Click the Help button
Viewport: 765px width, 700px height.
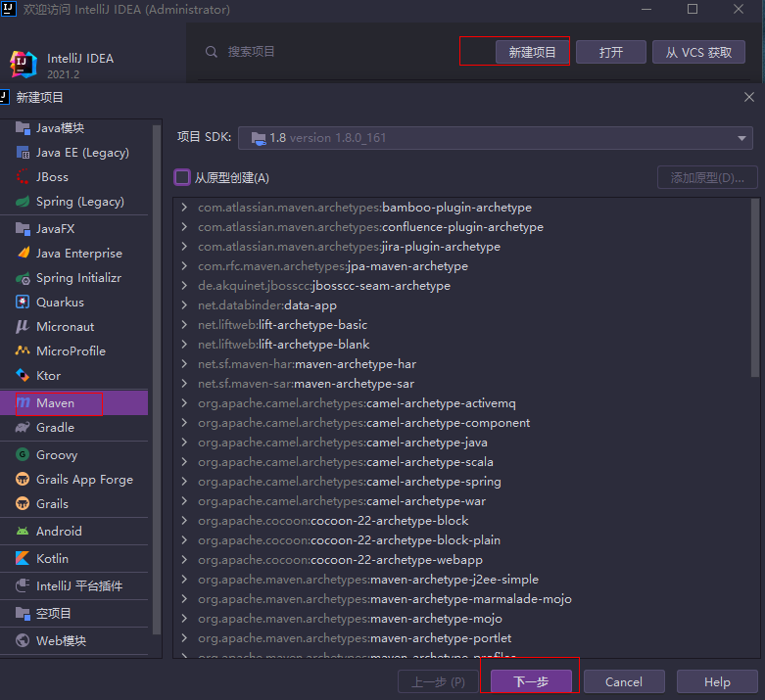click(x=717, y=681)
